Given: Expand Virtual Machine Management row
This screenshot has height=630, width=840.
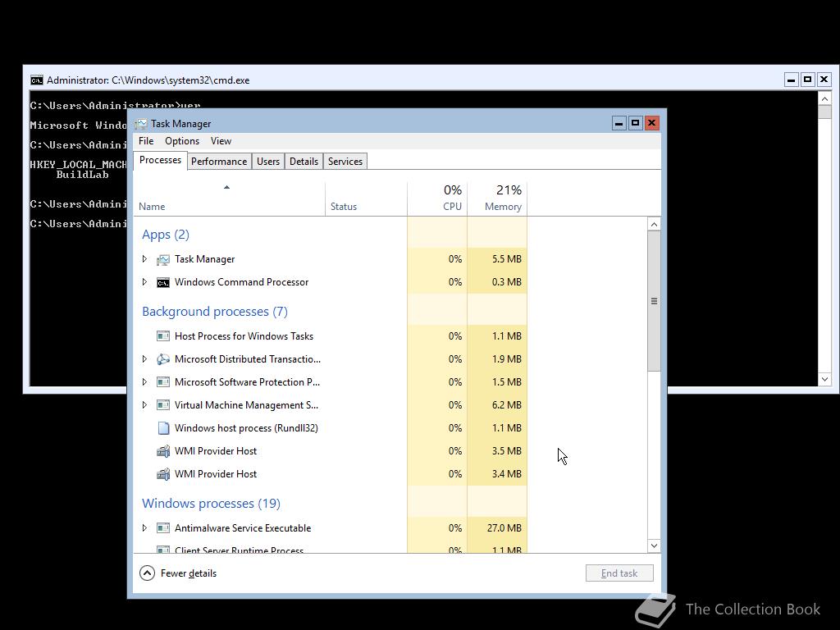Looking at the screenshot, I should tap(144, 405).
